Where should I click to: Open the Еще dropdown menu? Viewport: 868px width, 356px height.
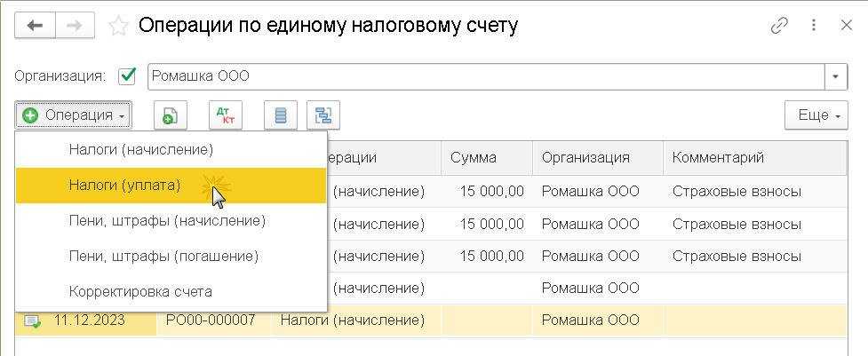click(813, 115)
